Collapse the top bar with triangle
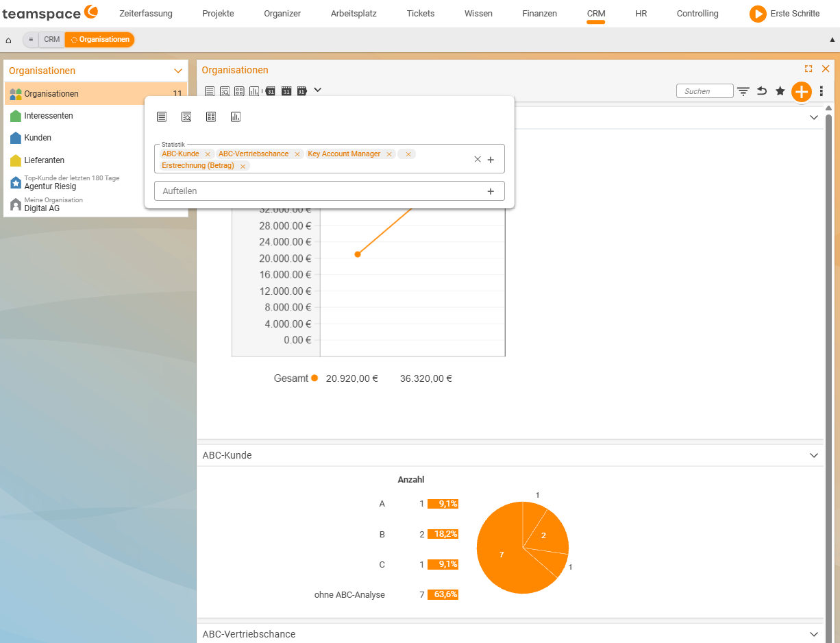 [832, 40]
